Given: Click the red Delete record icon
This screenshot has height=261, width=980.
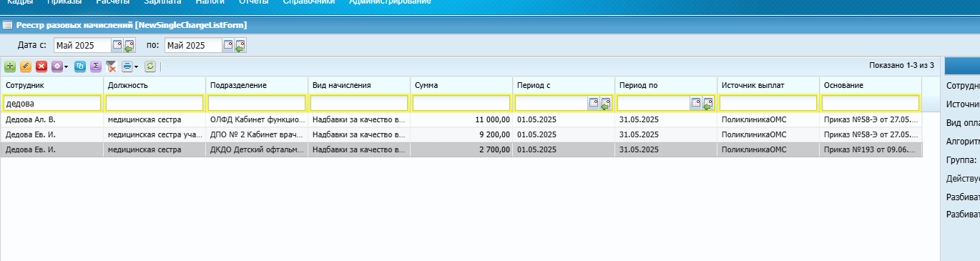Looking at the screenshot, I should (x=41, y=67).
